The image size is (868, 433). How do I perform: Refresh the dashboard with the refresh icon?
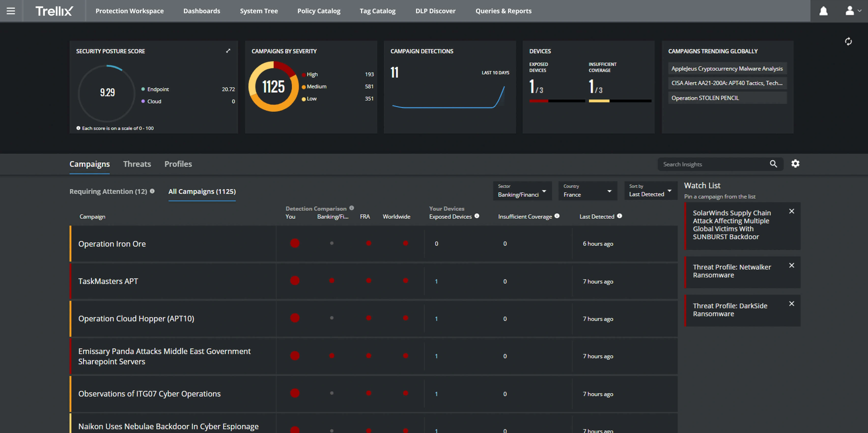[x=848, y=41]
